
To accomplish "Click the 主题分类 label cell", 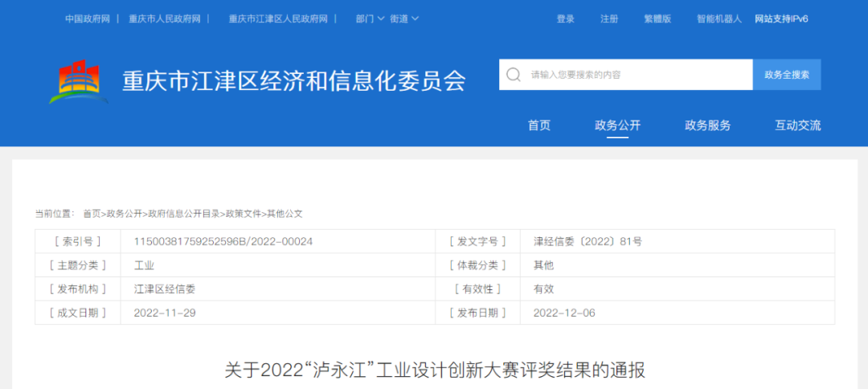I will coord(78,265).
